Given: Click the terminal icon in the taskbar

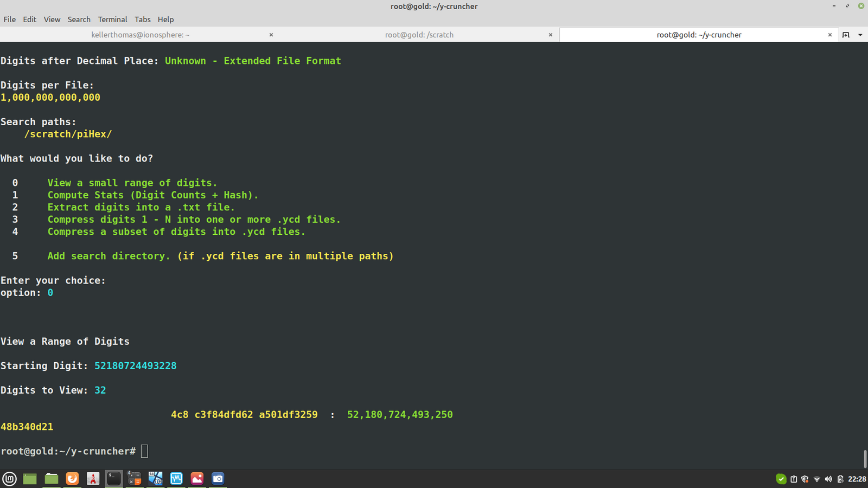Looking at the screenshot, I should point(113,478).
